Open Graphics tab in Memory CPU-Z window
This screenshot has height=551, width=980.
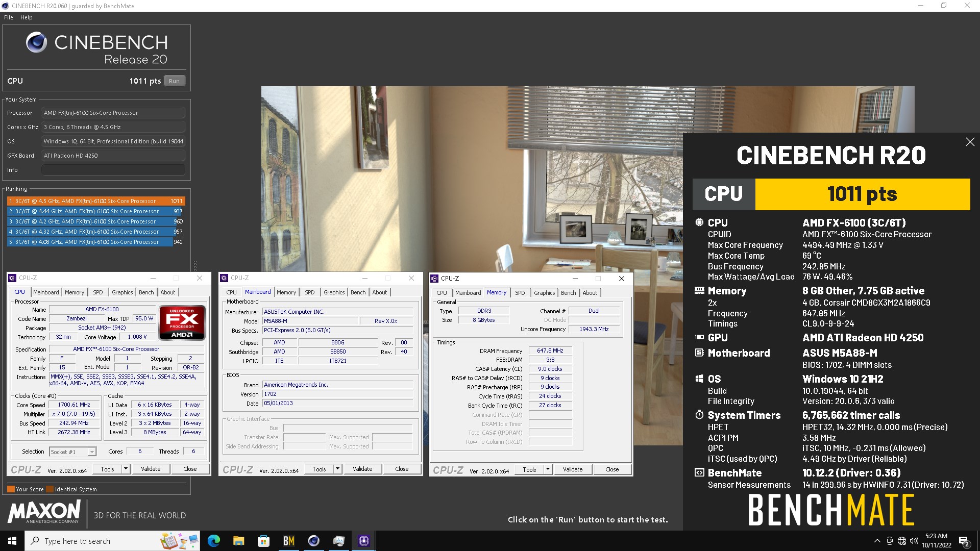(x=545, y=293)
